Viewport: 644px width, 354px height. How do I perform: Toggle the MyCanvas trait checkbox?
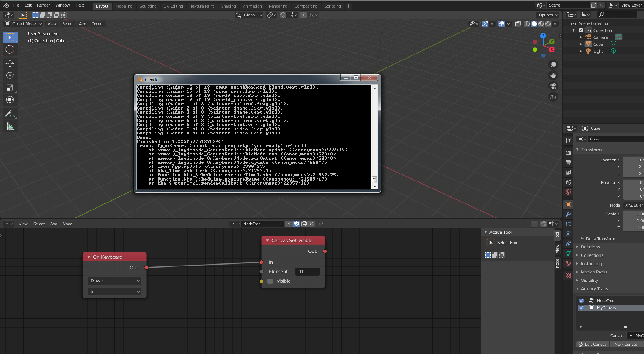[581, 308]
